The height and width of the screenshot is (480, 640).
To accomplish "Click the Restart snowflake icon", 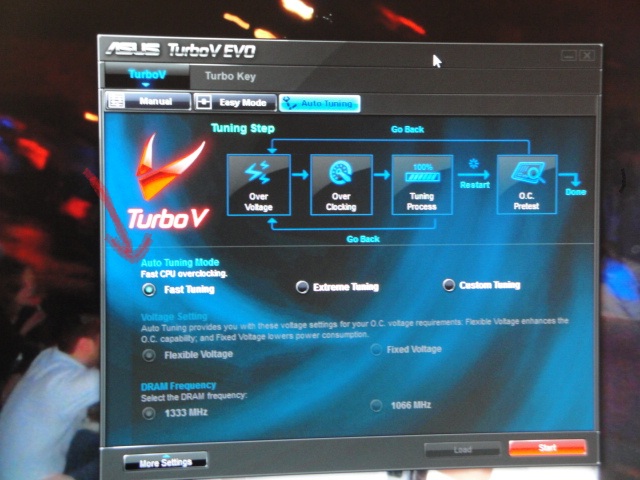I will (x=473, y=164).
